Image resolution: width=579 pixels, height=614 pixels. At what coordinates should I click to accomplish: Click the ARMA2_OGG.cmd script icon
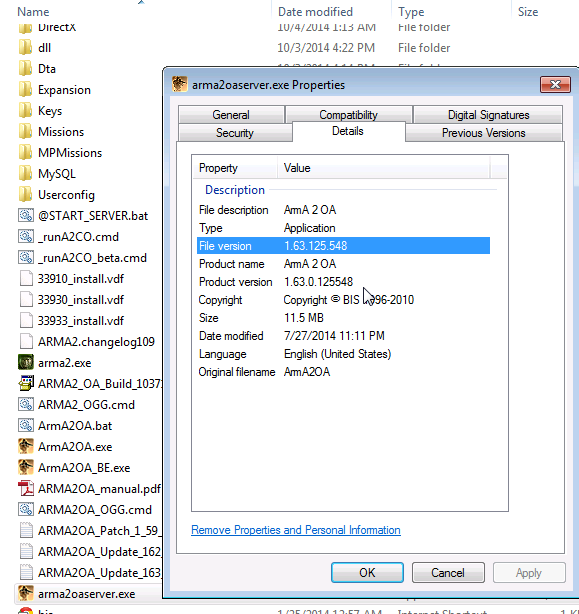[26, 405]
